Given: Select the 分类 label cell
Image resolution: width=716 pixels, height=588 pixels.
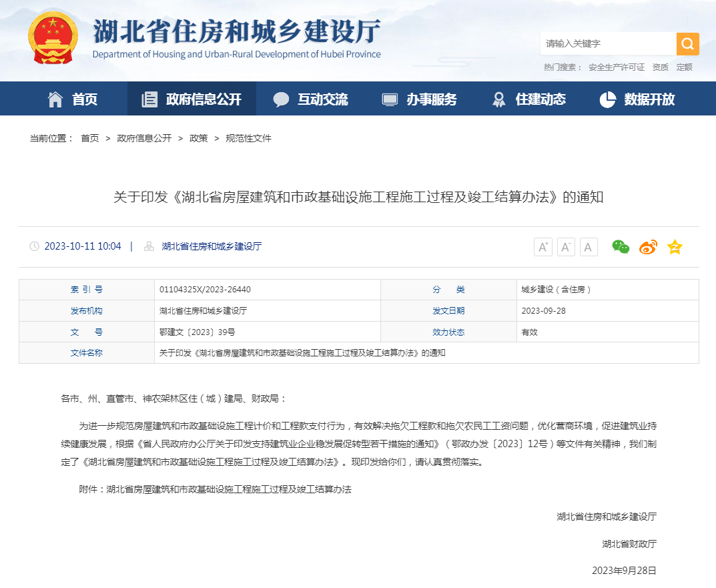Looking at the screenshot, I should 448,289.
